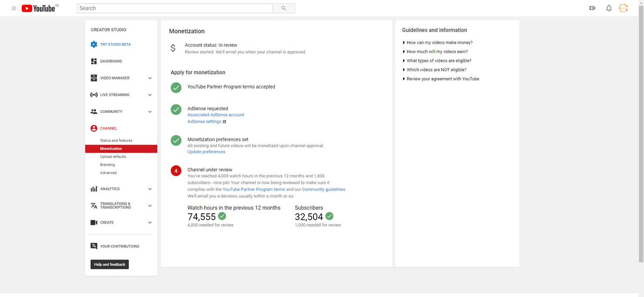Open the AdSense settings link
This screenshot has width=644, height=297.
(204, 122)
